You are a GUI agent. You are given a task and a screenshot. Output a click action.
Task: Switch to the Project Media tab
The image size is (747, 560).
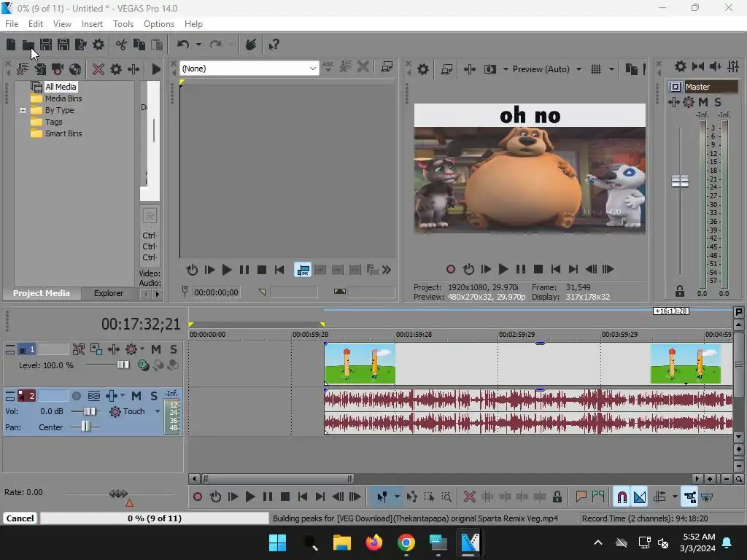42,293
